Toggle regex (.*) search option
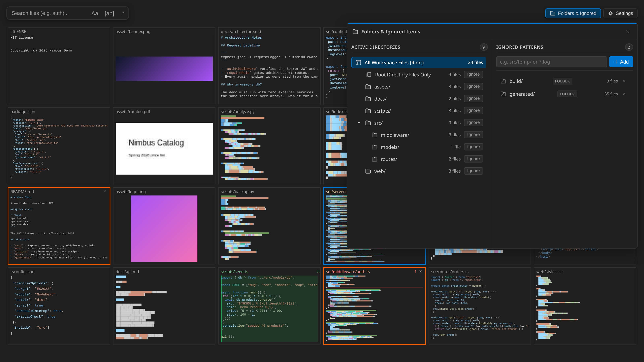644x362 pixels. coord(122,13)
